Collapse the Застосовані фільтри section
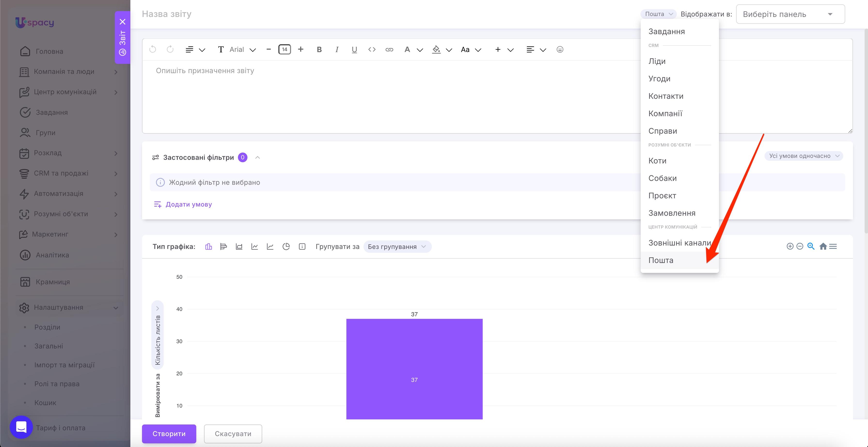This screenshot has width=868, height=447. tap(257, 158)
